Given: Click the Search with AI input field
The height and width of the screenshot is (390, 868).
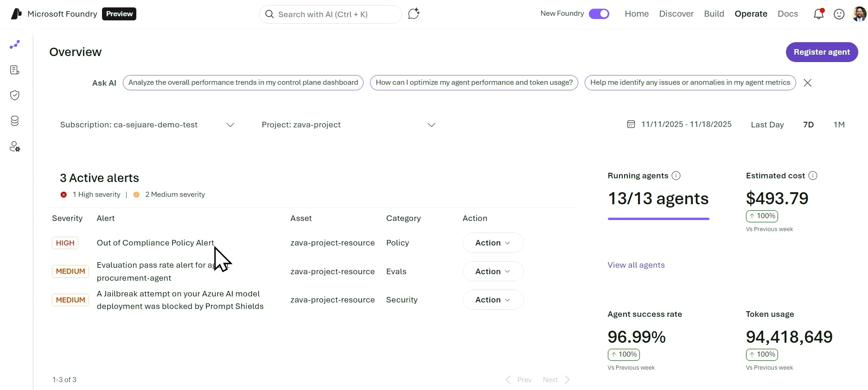Looking at the screenshot, I should click(x=330, y=14).
